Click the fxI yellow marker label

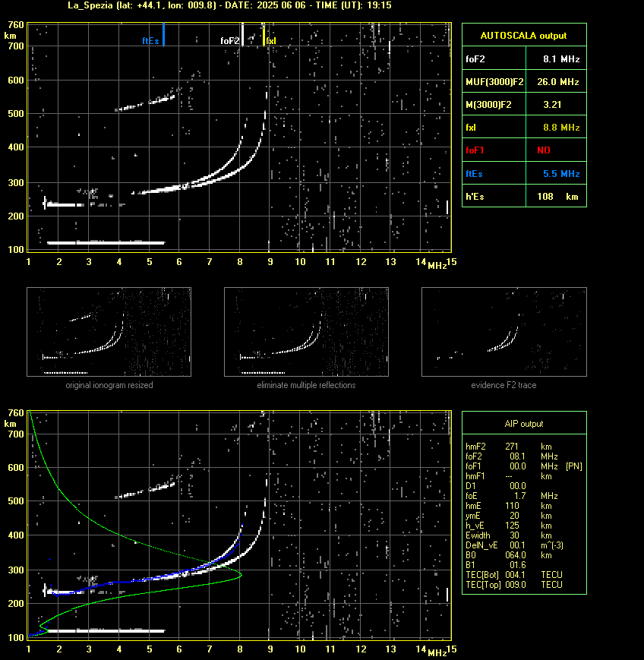click(x=271, y=41)
